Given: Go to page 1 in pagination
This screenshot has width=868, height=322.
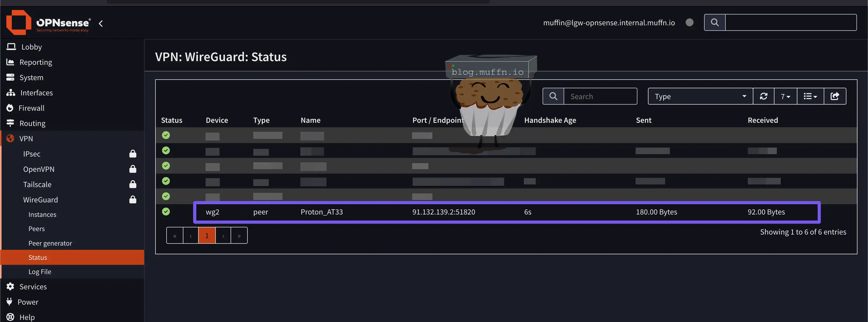Looking at the screenshot, I should [x=207, y=235].
